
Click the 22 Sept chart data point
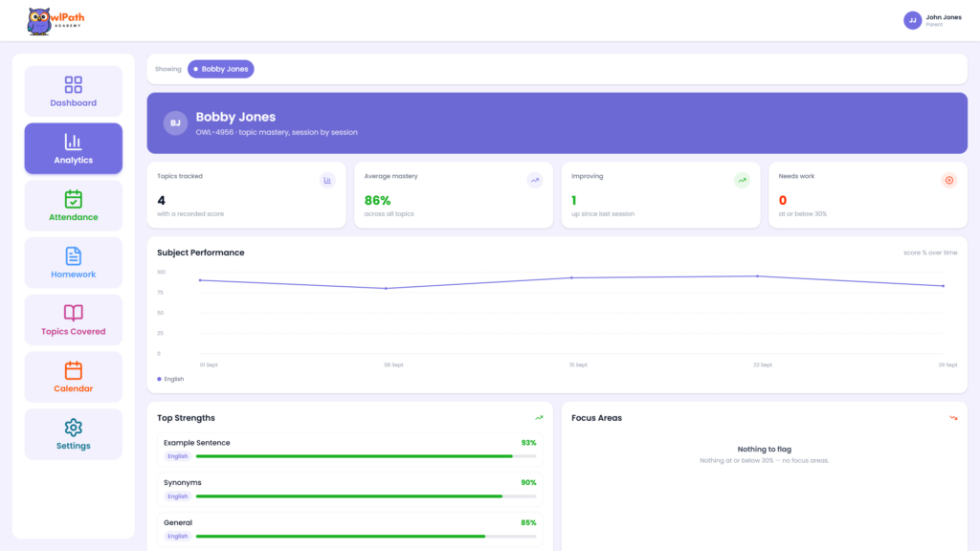[758, 276]
